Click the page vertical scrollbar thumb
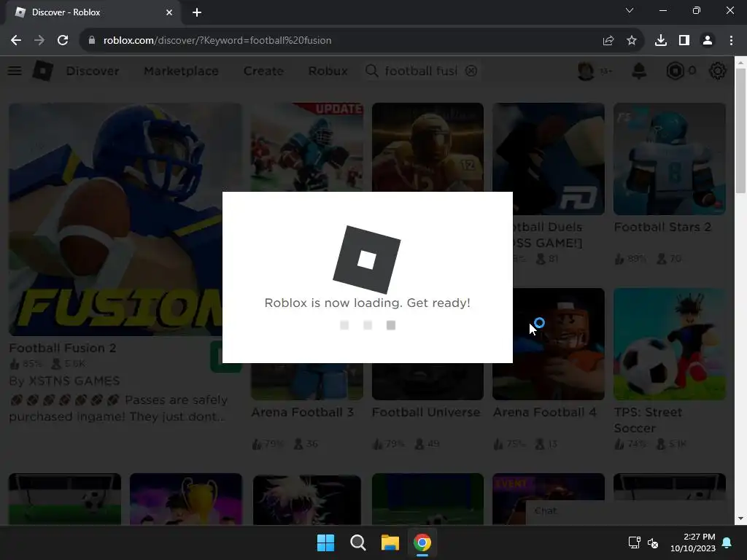 point(740,131)
